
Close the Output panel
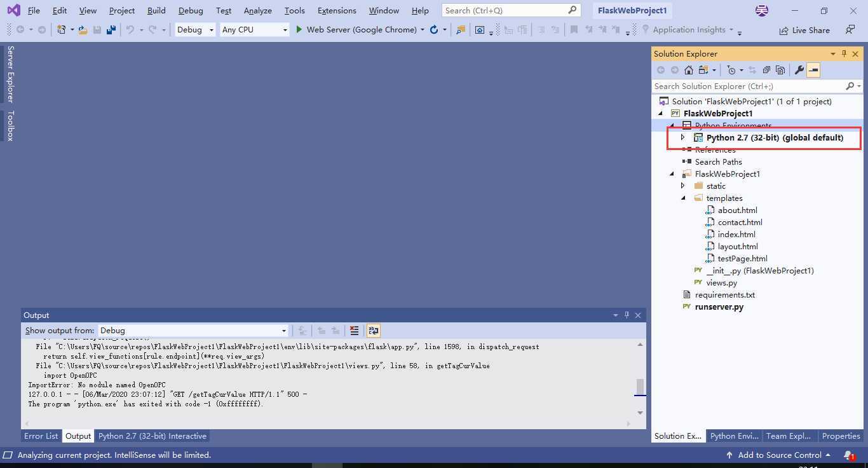click(x=638, y=315)
